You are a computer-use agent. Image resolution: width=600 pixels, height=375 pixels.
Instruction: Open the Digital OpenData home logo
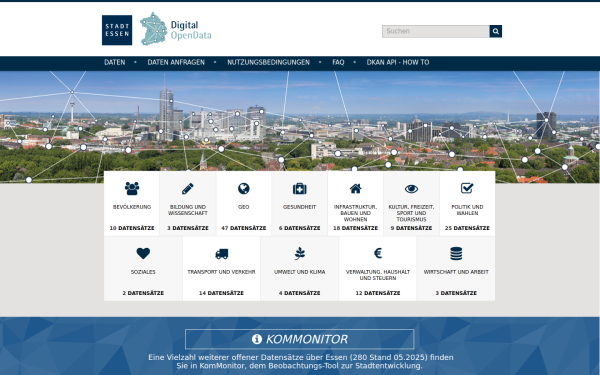tap(176, 29)
